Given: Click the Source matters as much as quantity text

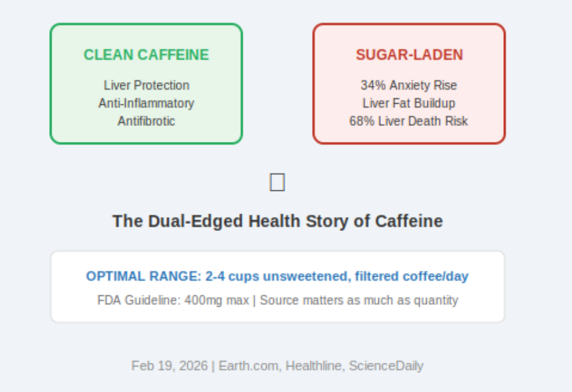Looking at the screenshot, I should (x=359, y=300).
